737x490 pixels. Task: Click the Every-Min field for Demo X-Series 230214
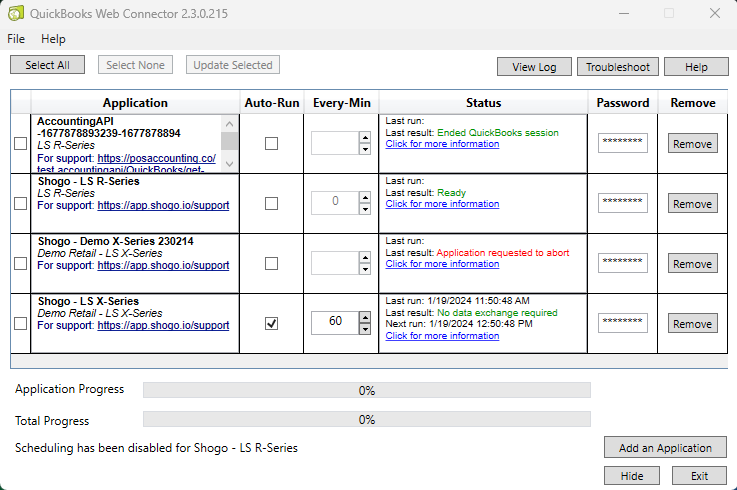[x=335, y=263]
